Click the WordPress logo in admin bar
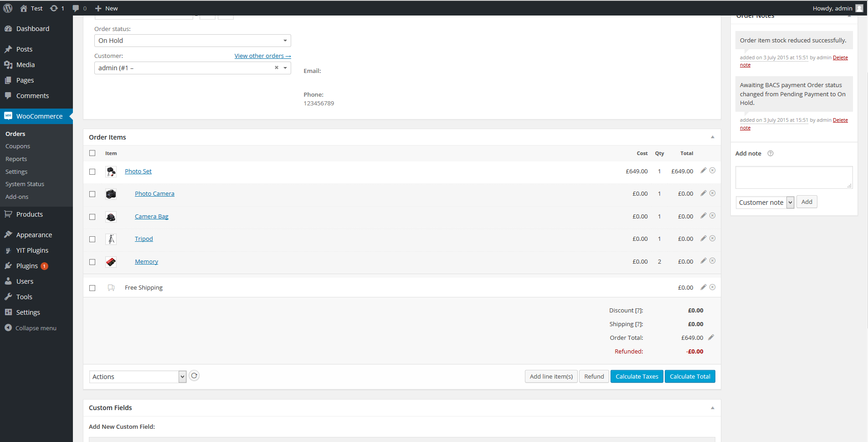The image size is (868, 442). click(8, 8)
